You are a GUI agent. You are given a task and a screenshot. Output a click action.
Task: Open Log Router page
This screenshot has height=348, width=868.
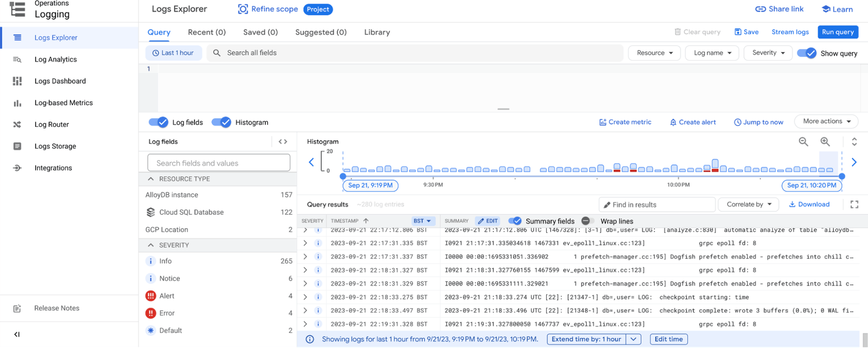(x=52, y=124)
